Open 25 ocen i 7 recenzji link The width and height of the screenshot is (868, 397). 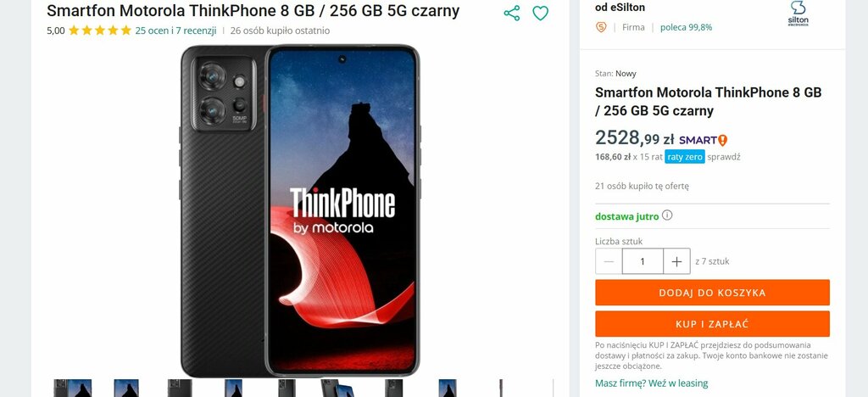(x=175, y=31)
